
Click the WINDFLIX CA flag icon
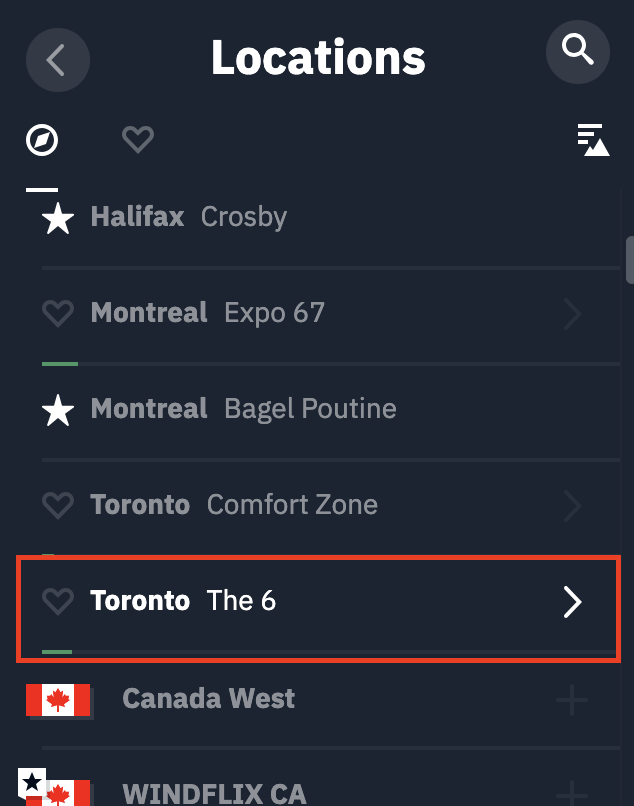(58, 793)
